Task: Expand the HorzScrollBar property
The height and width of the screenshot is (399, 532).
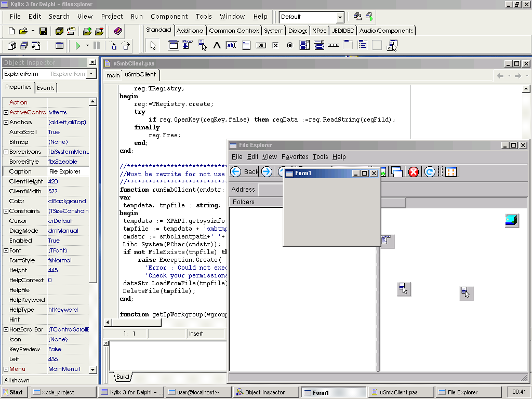Action: 6,329
